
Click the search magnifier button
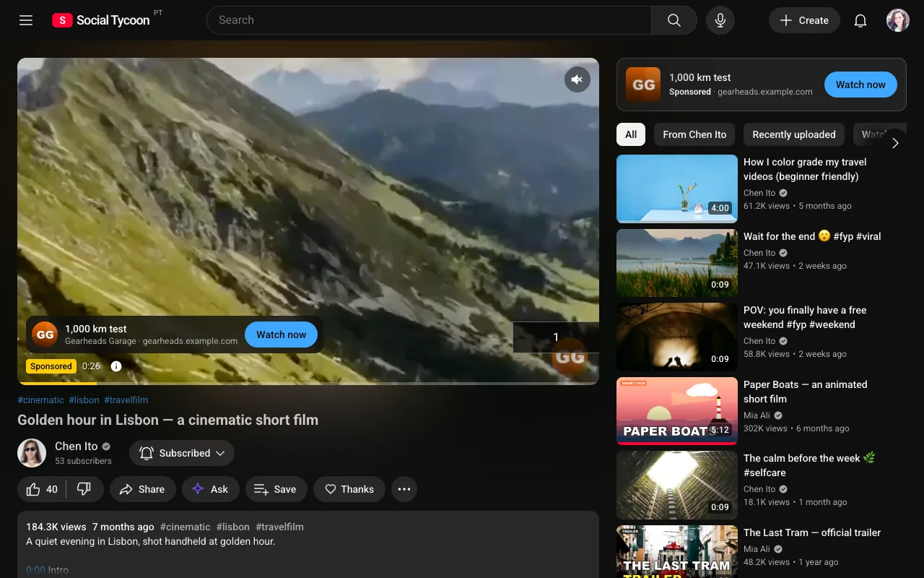pos(674,20)
